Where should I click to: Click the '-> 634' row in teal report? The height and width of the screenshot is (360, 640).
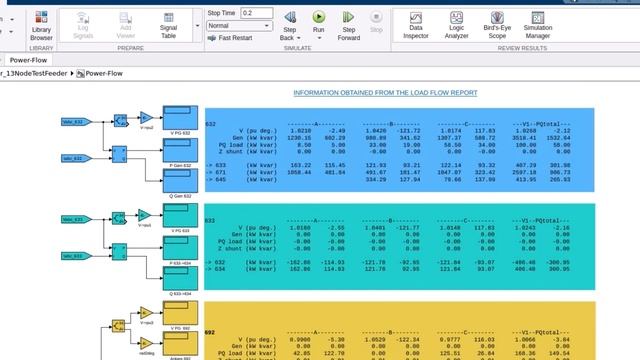[x=388, y=269]
